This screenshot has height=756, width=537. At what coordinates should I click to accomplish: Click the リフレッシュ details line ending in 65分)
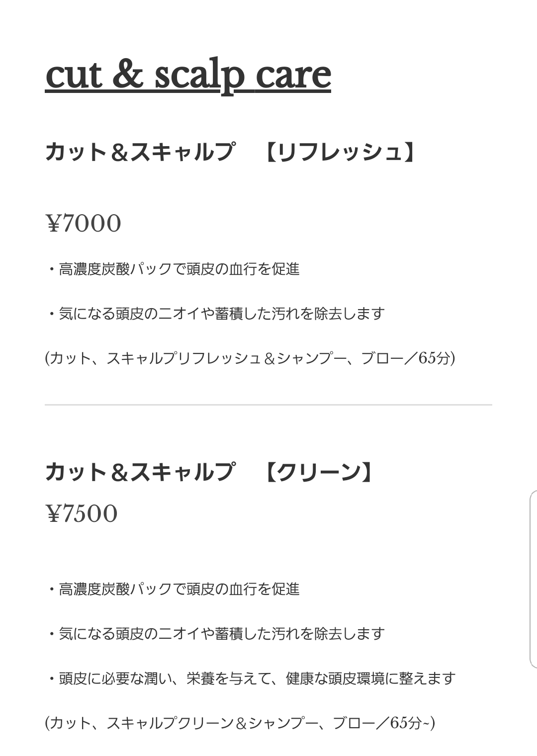click(x=250, y=358)
